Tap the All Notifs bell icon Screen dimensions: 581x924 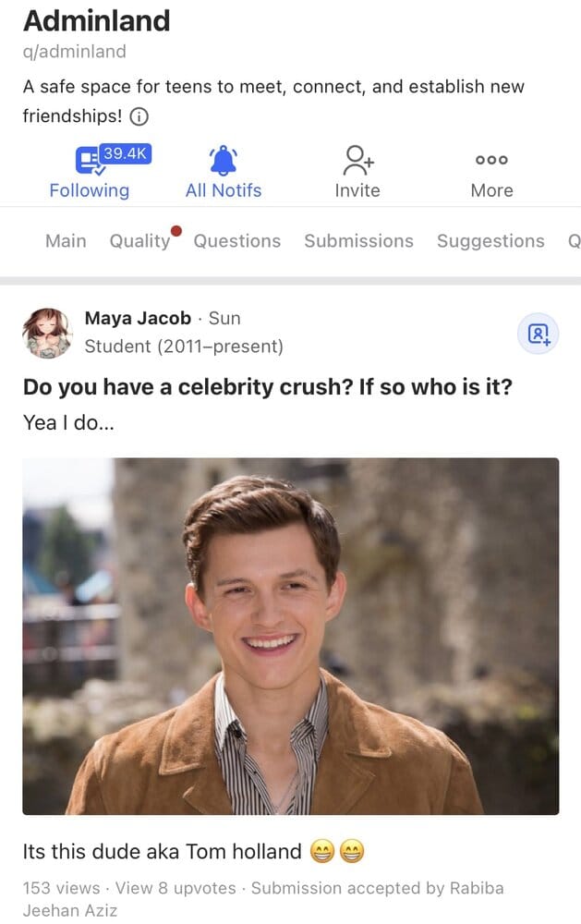224,160
